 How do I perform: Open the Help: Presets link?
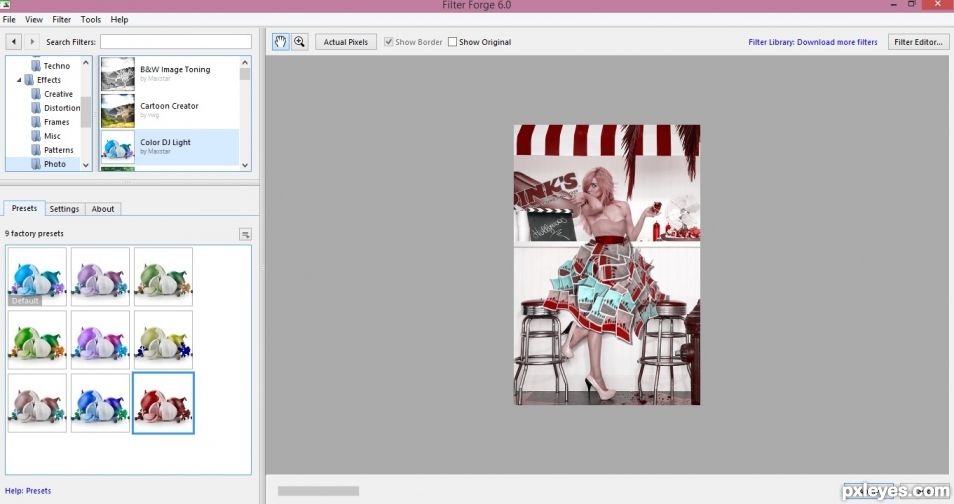[x=28, y=491]
